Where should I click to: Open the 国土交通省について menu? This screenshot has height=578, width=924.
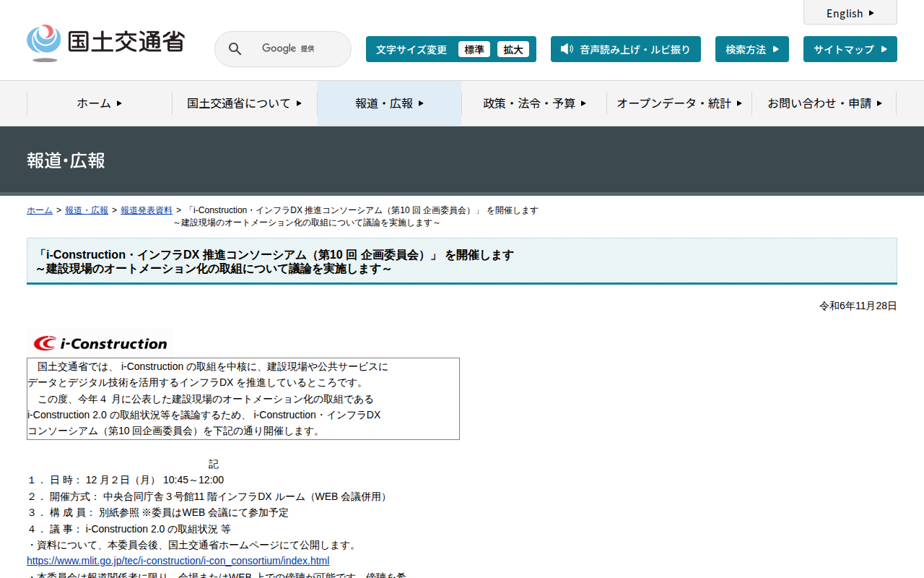245,103
